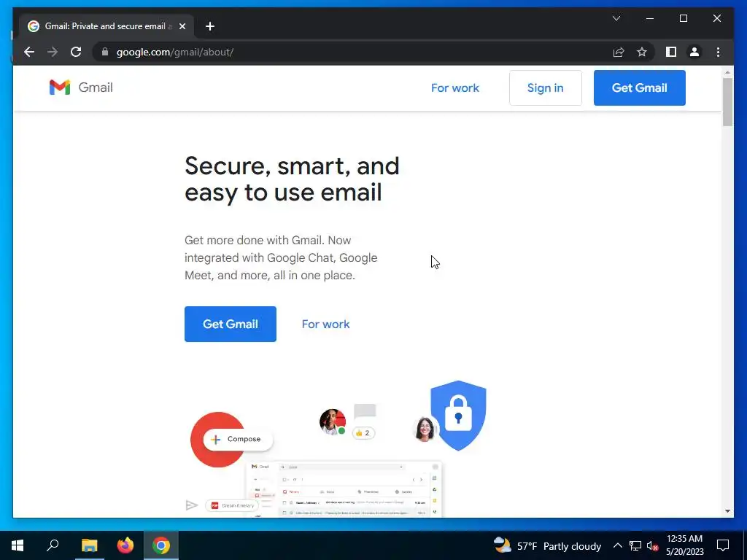Show hidden system tray icons
Screen dimensions: 747x560
617,545
